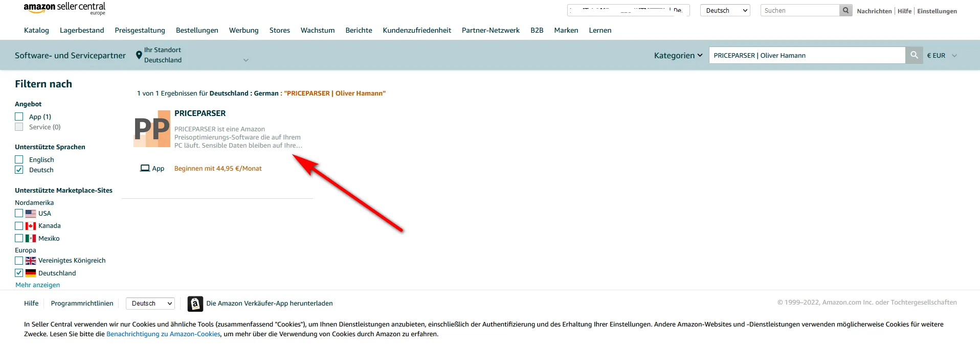Open the Preisgestaltung menu
The image size is (980, 349).
coord(140,30)
